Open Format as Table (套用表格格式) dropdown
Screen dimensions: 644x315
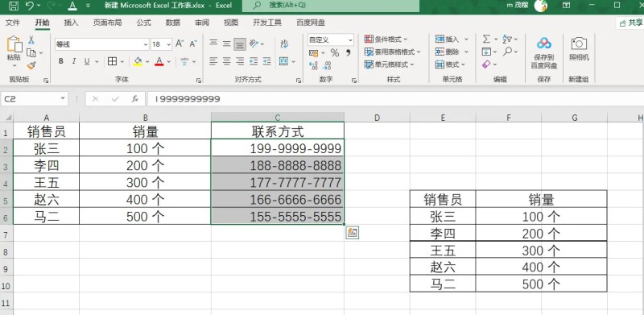coord(393,52)
